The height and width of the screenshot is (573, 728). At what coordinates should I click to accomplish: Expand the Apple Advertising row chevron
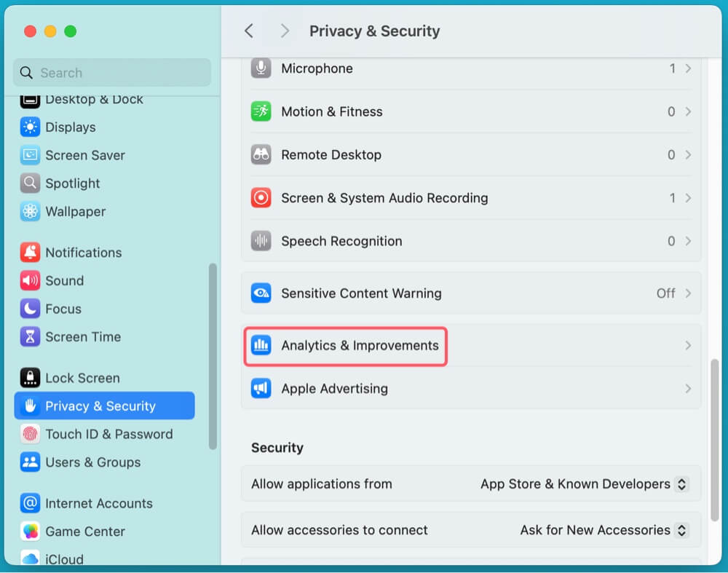pyautogui.click(x=688, y=388)
